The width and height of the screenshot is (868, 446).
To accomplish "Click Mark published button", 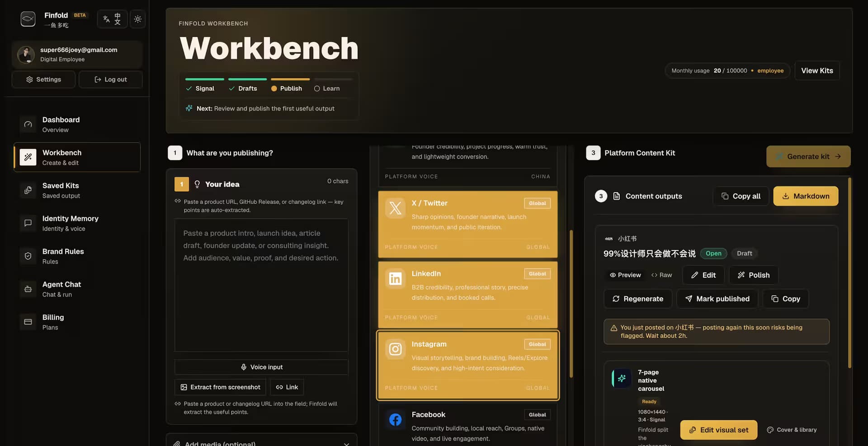I will (717, 299).
